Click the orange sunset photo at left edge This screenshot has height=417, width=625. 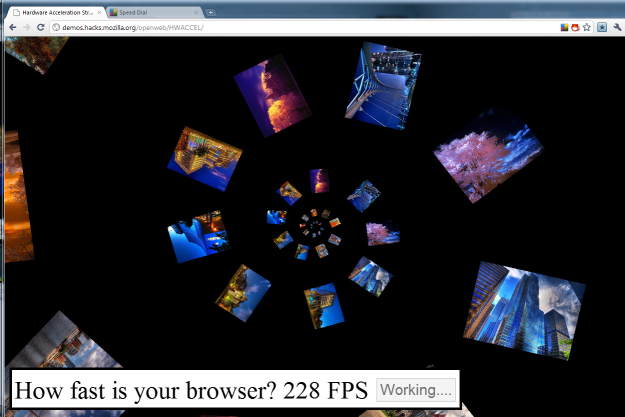point(18,196)
